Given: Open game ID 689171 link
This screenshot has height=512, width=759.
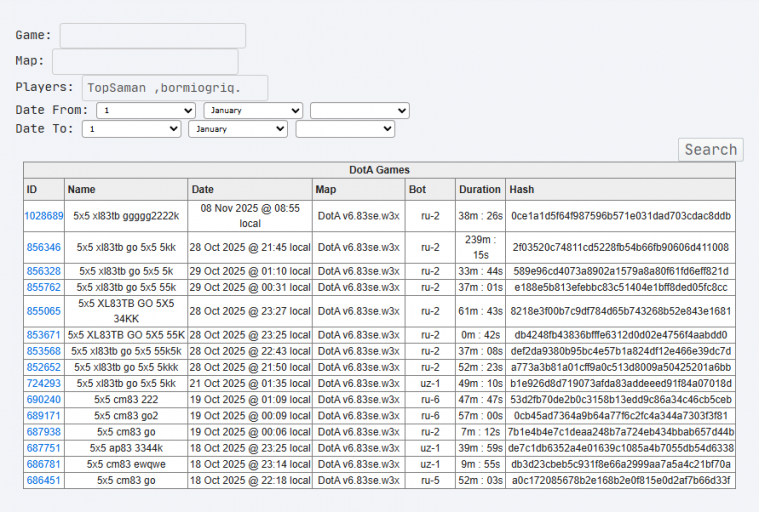Looking at the screenshot, I should click(x=44, y=416).
